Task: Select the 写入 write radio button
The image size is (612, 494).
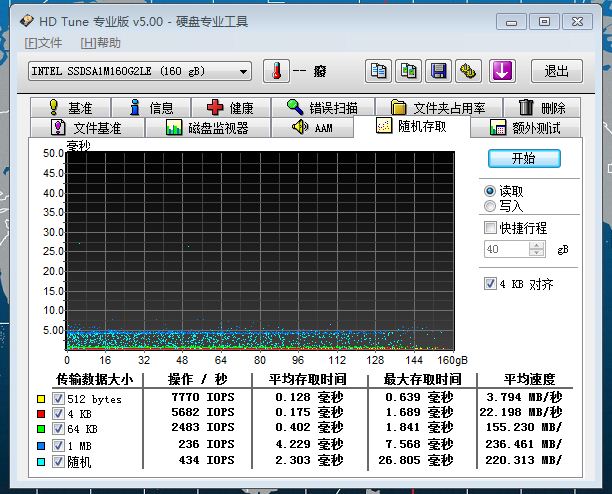Action: pyautogui.click(x=489, y=206)
